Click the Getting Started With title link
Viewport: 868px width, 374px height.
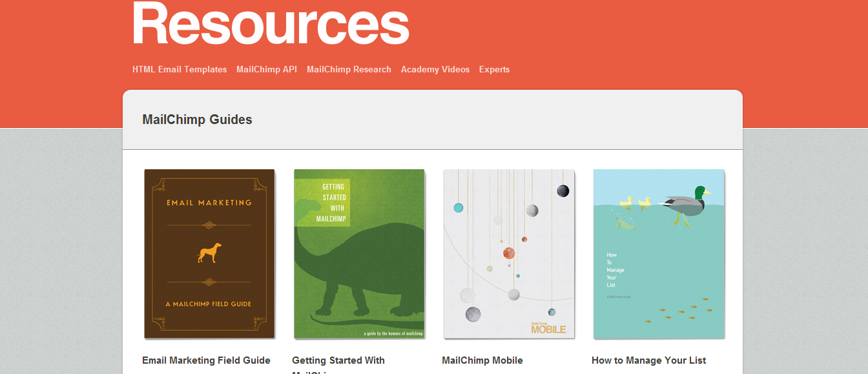(x=338, y=360)
